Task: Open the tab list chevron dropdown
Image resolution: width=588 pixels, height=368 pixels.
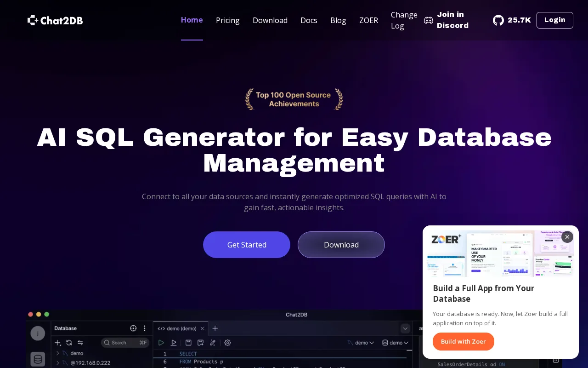Action: [x=405, y=328]
